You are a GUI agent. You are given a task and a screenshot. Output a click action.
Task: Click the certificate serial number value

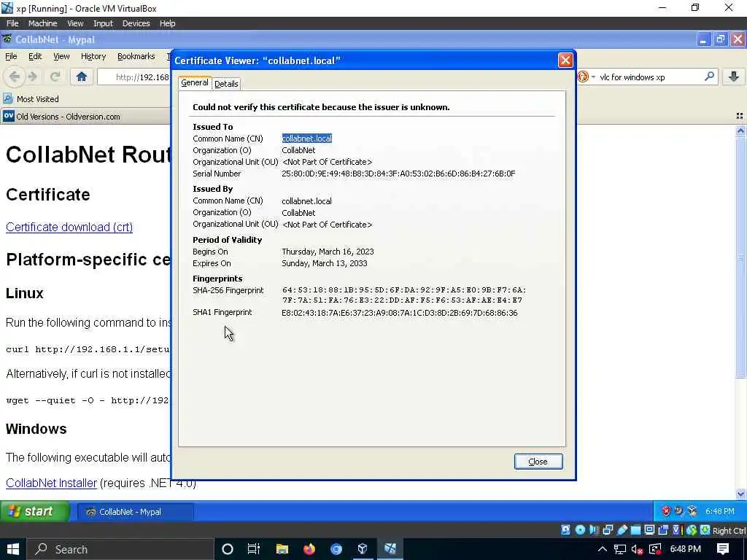click(x=398, y=174)
